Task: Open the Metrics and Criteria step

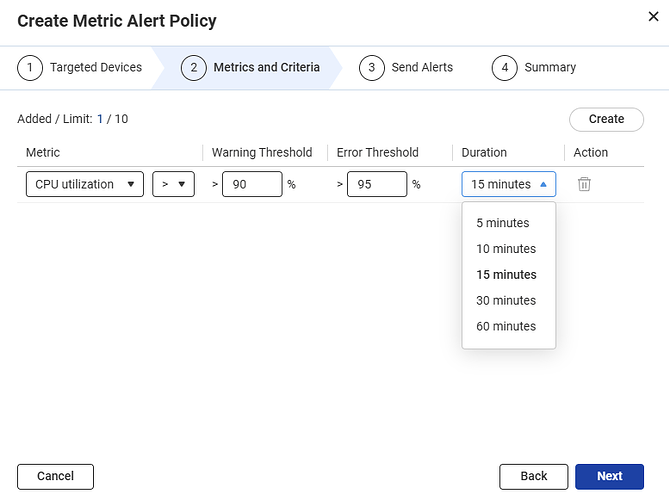Action: tap(252, 68)
